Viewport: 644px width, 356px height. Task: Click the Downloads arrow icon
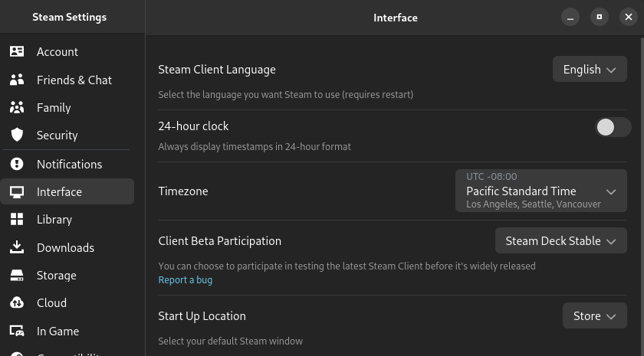click(17, 247)
